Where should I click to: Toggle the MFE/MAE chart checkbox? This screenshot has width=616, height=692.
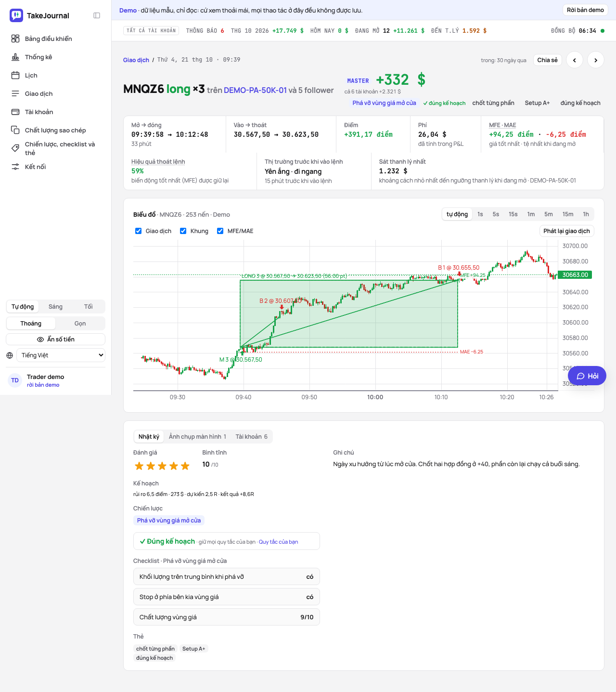[x=220, y=231]
